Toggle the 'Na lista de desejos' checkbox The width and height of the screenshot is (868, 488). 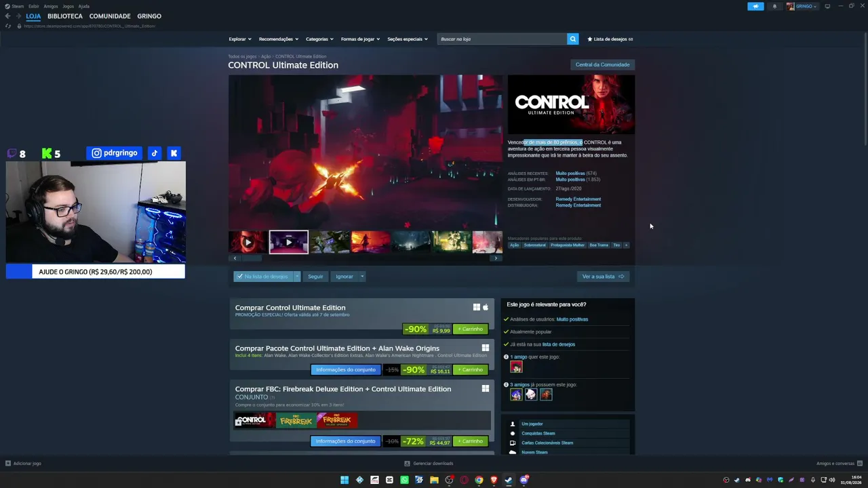[x=239, y=277]
